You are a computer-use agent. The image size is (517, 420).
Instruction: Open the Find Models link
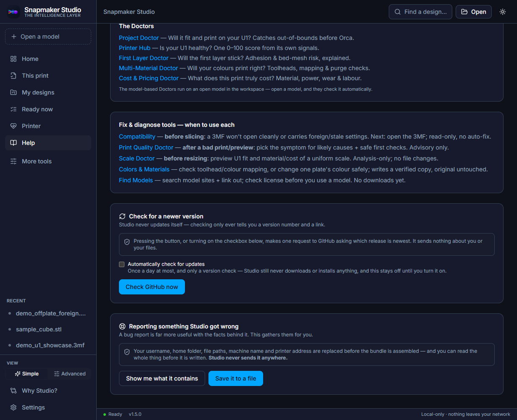tap(136, 180)
